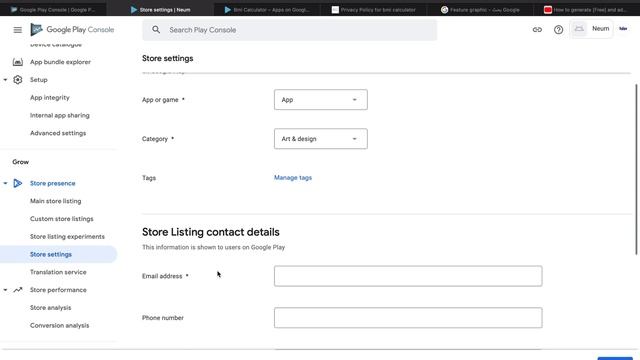Click the Store performance trend icon

[18, 290]
